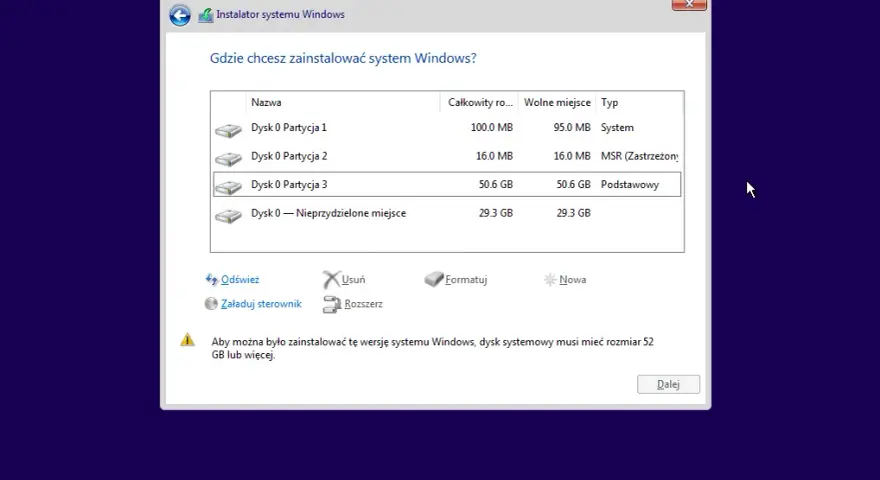Sort by the Wolne miejsce column header
Image resolution: width=880 pixels, height=480 pixels.
point(557,103)
